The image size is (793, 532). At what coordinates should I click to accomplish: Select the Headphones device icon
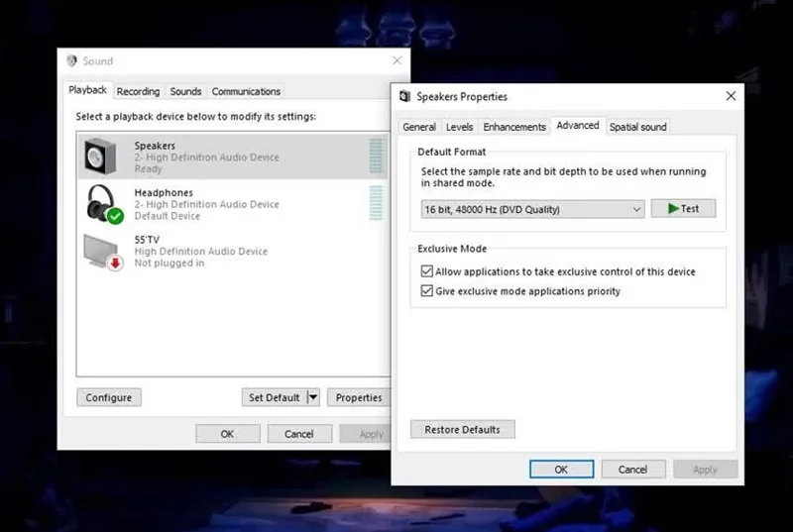click(105, 204)
